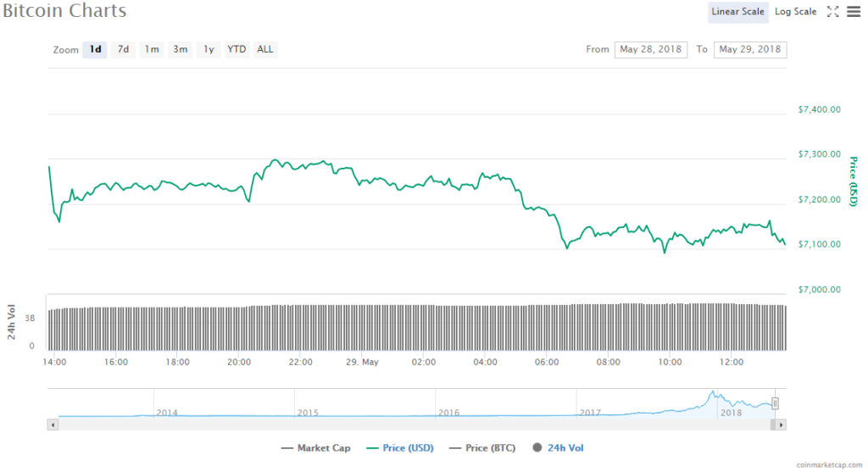Open the fullscreen chart icon
868x472 pixels.
coord(832,12)
